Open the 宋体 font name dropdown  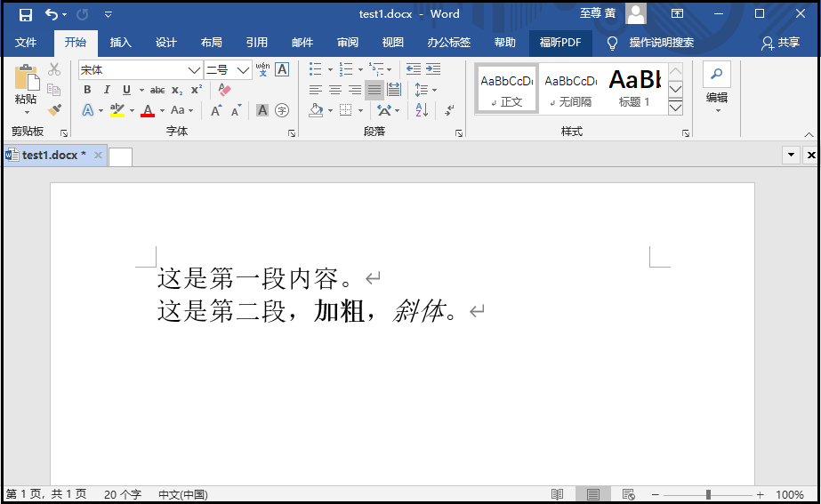(x=194, y=70)
